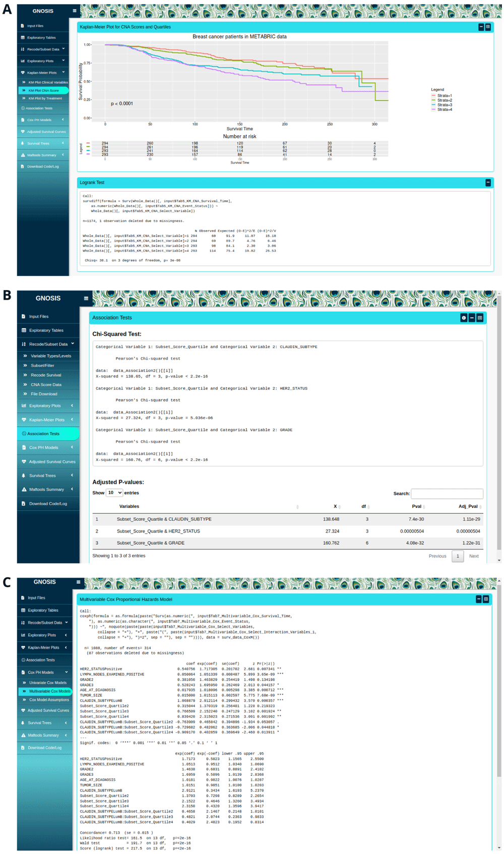Select KM Plot Clinical Variables submenu item

(x=47, y=82)
